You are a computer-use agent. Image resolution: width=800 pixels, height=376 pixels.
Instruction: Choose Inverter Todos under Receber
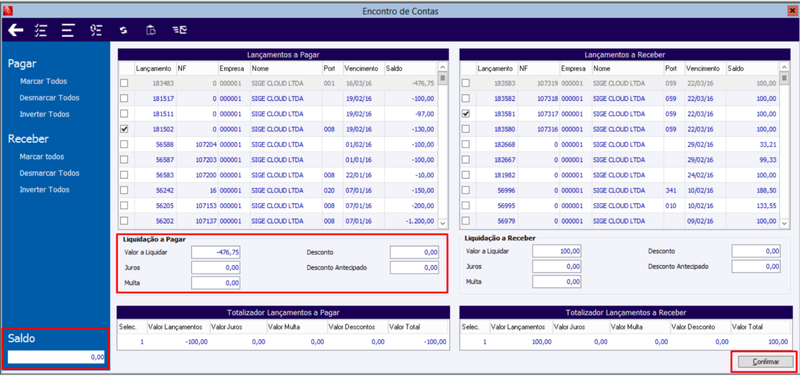[44, 189]
